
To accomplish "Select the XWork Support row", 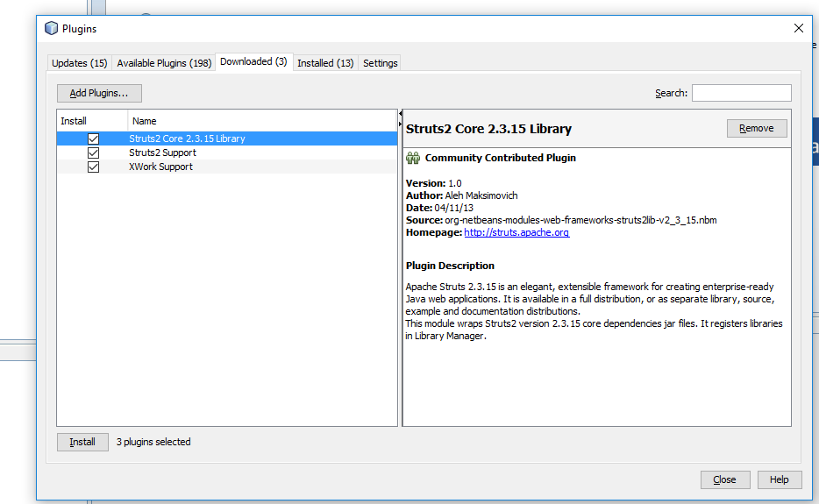I will 227,167.
